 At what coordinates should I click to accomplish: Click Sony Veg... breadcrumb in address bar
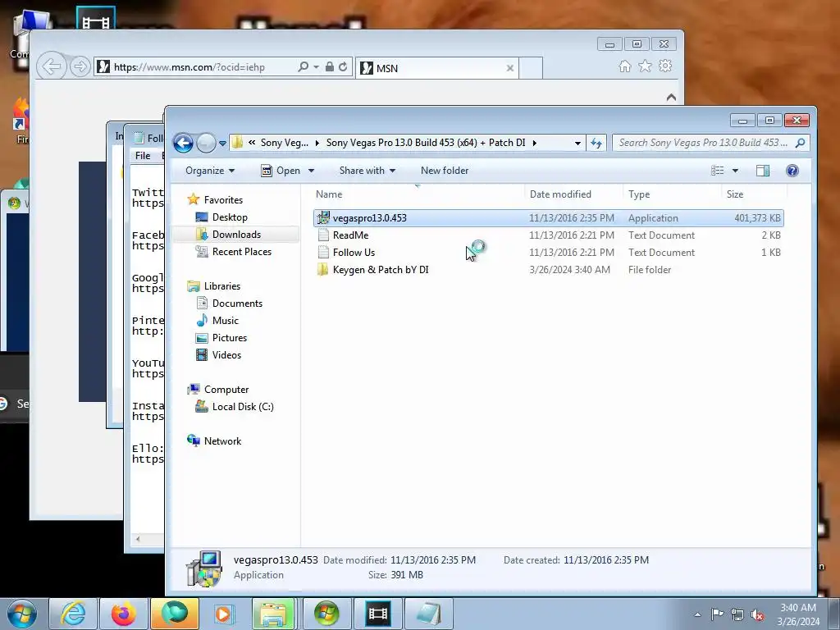point(285,143)
